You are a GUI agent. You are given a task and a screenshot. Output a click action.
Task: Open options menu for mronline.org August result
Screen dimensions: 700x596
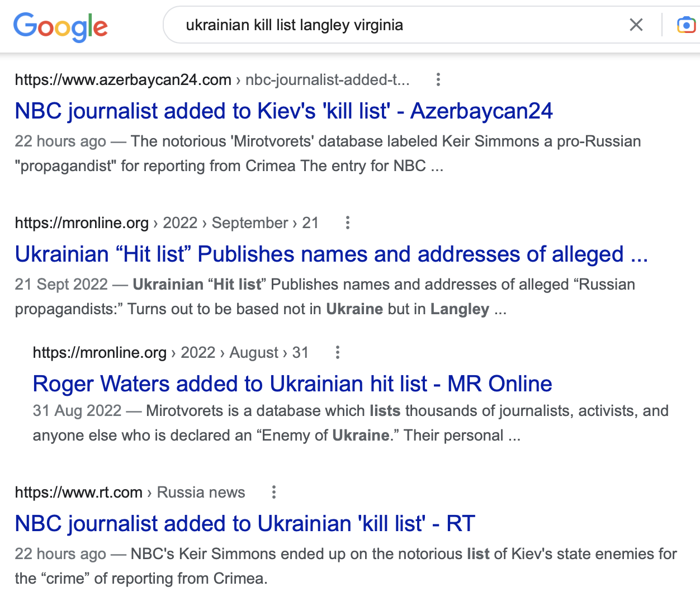point(338,353)
